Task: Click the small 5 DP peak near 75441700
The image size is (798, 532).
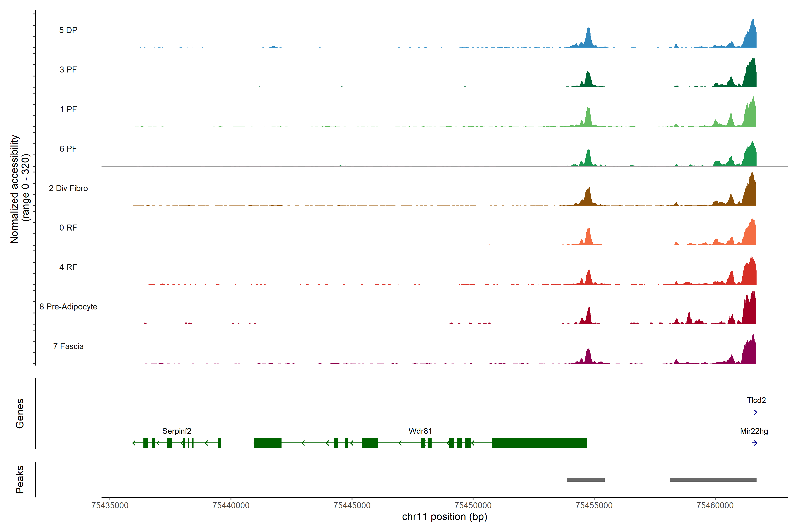Action: pyautogui.click(x=273, y=47)
